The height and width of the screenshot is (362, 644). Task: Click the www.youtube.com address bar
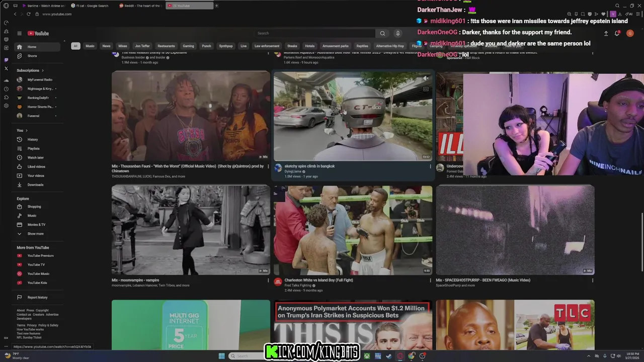(57, 14)
